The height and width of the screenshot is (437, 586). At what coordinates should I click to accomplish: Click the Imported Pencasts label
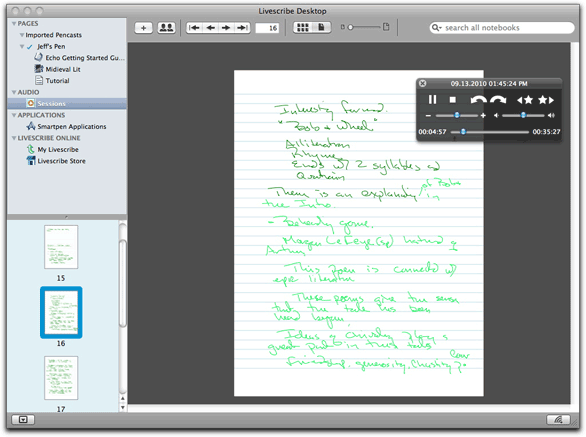tap(53, 35)
